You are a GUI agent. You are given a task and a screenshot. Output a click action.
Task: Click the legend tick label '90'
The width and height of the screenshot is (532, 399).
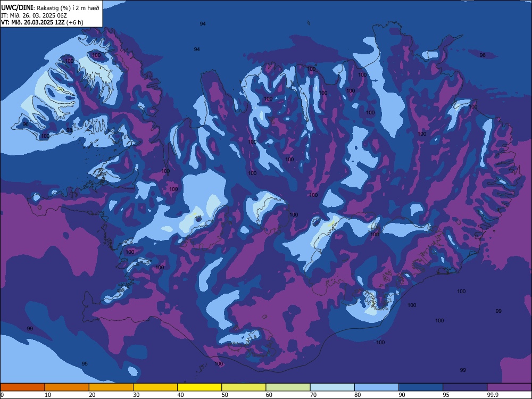[402, 395]
